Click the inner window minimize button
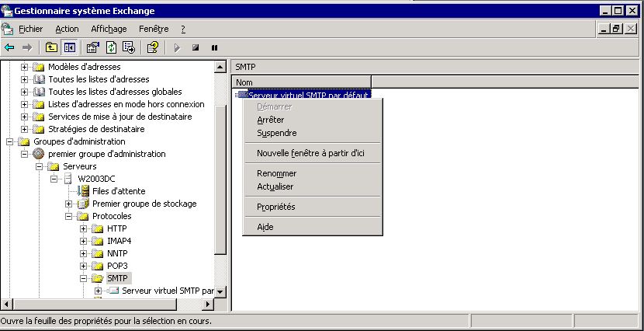This screenshot has width=644, height=331. tap(604, 29)
